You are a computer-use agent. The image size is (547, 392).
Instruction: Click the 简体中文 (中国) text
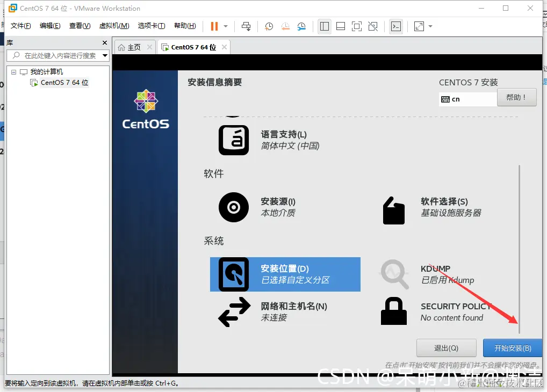(290, 146)
